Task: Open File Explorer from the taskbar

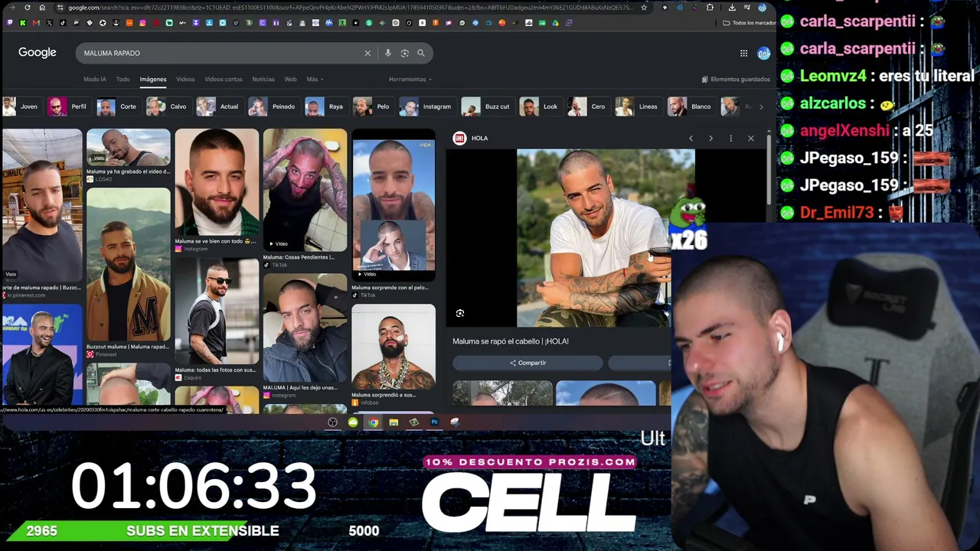Action: point(394,422)
